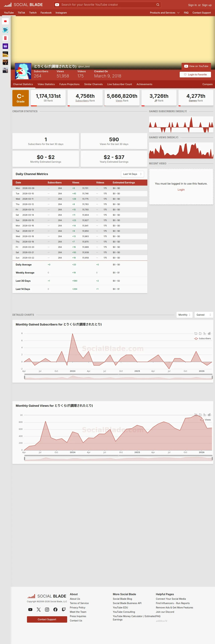Click Login to Favorite button
This screenshot has width=215, height=644.
(195, 75)
